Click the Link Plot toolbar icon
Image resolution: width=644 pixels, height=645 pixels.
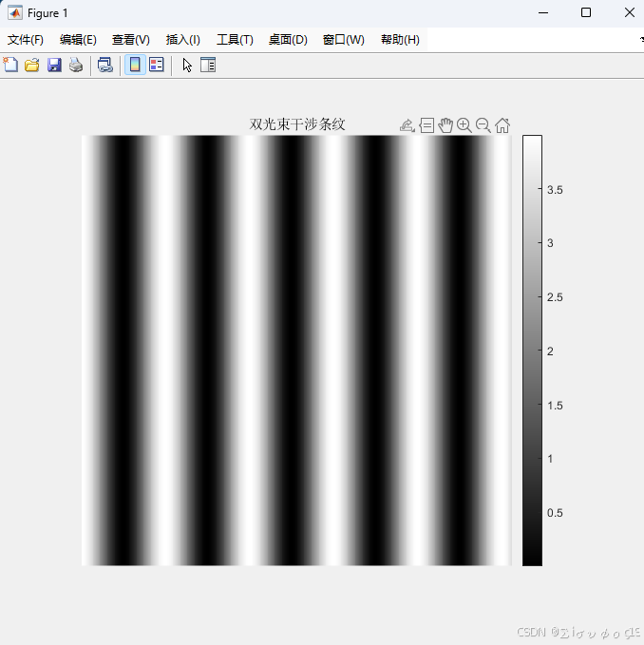105,65
